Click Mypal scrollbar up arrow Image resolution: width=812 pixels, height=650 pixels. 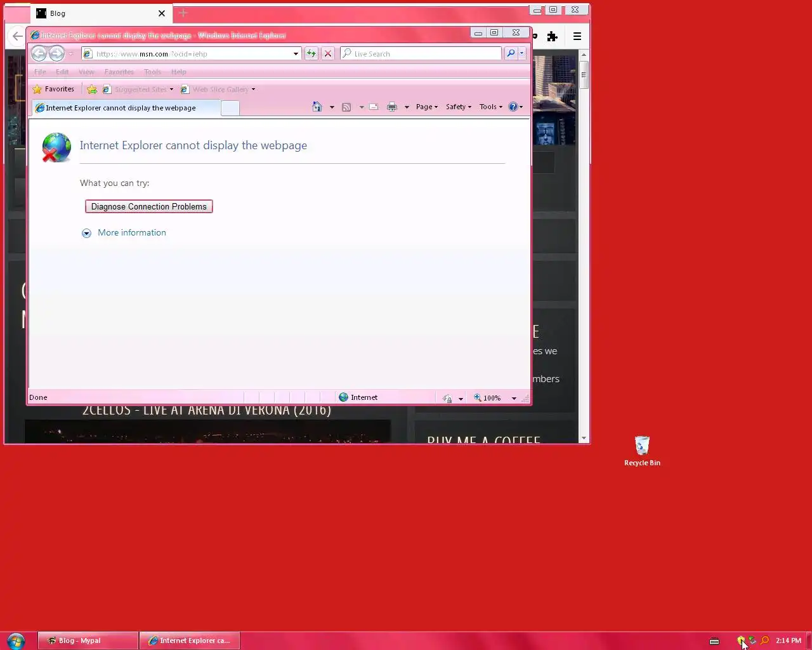pos(584,55)
